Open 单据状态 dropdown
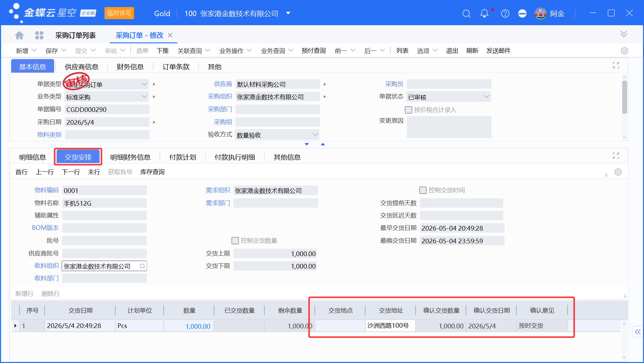This screenshot has height=363, width=644. point(448,97)
